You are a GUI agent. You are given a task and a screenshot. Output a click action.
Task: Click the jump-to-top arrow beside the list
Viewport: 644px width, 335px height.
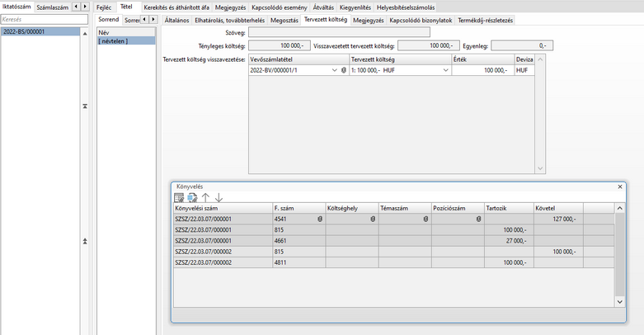pyautogui.click(x=85, y=106)
